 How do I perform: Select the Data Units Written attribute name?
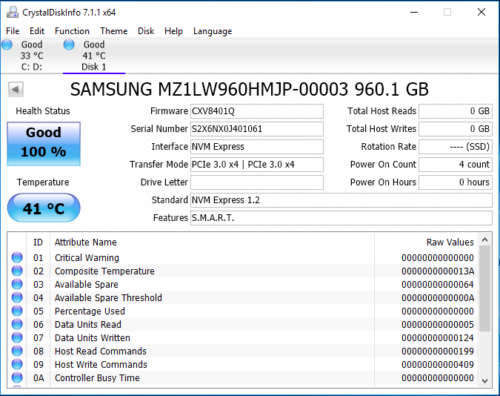coord(92,338)
